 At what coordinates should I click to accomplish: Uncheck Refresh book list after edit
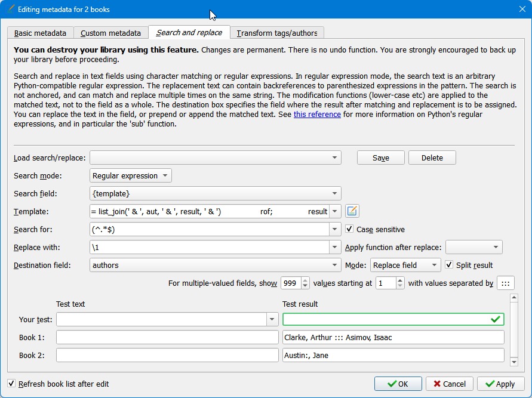click(x=12, y=384)
